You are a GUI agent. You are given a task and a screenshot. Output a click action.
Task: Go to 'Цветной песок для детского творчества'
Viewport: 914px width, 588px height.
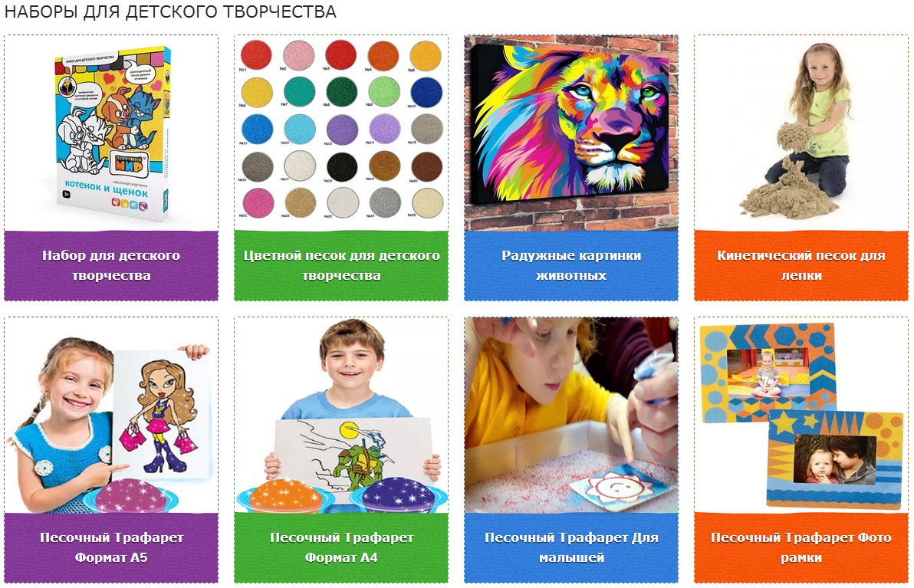coord(341,265)
